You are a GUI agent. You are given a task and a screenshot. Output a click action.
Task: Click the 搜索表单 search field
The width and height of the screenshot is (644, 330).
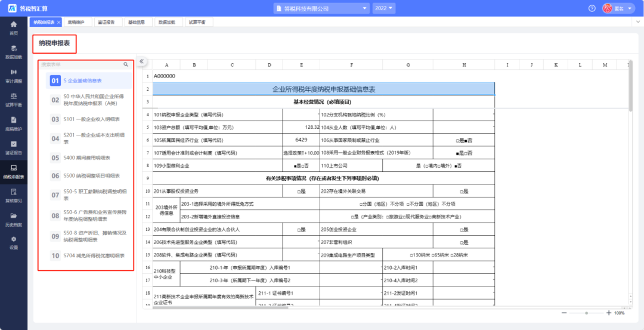click(x=81, y=64)
